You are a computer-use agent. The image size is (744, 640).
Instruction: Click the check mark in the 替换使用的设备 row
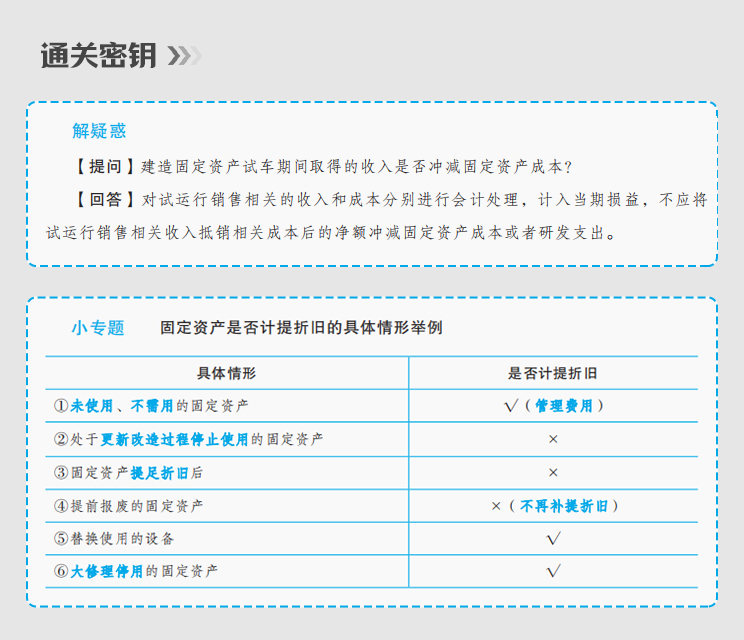click(x=553, y=539)
